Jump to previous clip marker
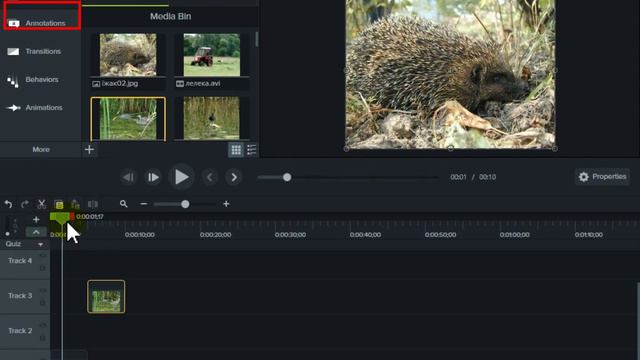 click(210, 177)
